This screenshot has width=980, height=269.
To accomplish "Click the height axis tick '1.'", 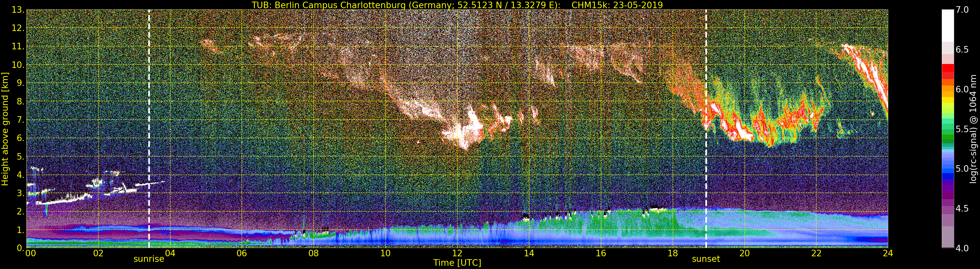I will [x=20, y=230].
